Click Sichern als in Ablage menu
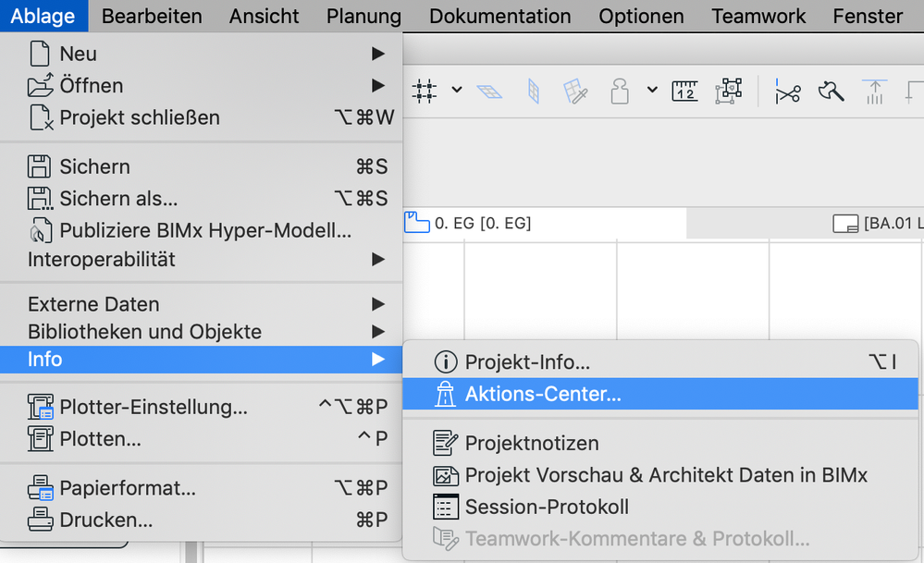Screen dimensions: 924x563 118,198
